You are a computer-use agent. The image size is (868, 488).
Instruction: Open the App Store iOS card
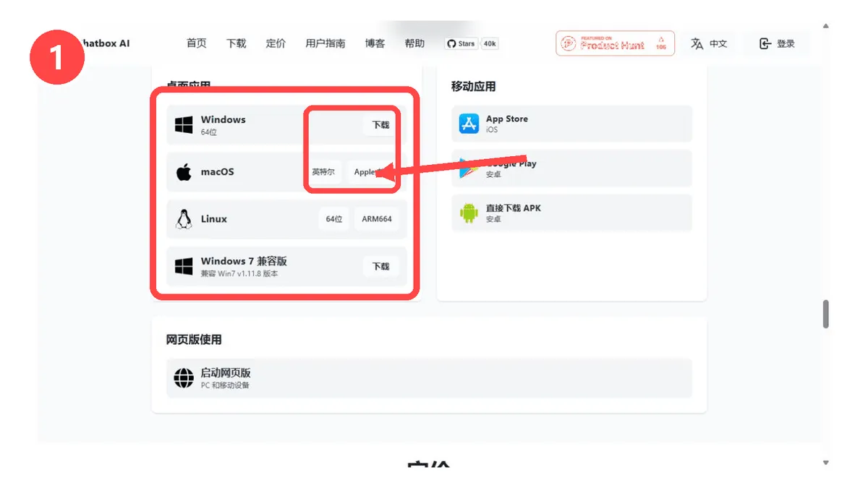(571, 124)
